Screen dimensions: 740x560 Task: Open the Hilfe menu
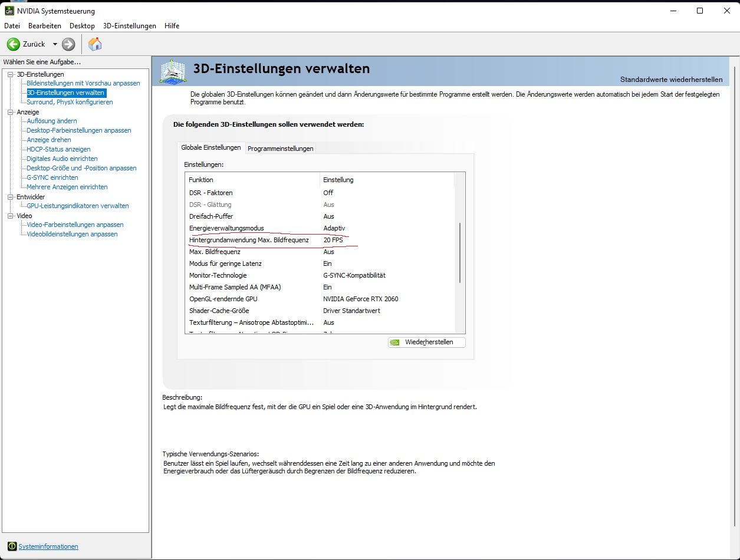pyautogui.click(x=172, y=26)
